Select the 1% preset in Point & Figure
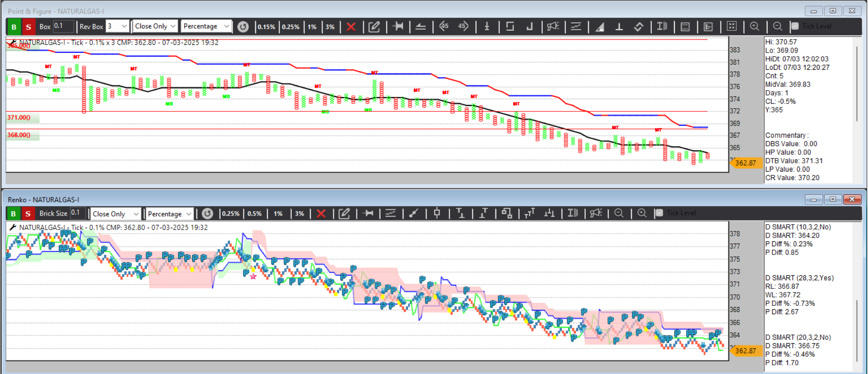The height and width of the screenshot is (374, 868). coord(312,27)
